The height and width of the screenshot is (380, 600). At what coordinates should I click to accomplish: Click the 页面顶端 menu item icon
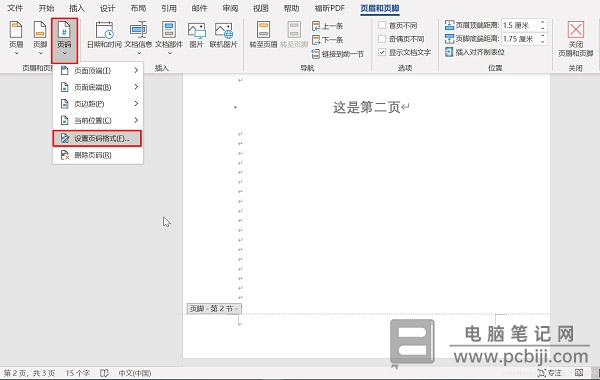coord(65,70)
